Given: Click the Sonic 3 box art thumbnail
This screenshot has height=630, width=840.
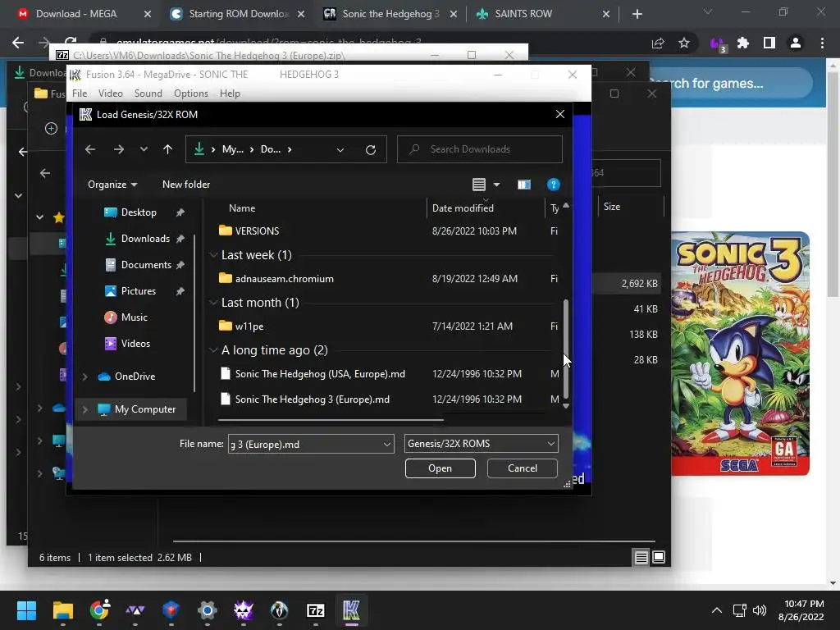Looking at the screenshot, I should [x=740, y=354].
